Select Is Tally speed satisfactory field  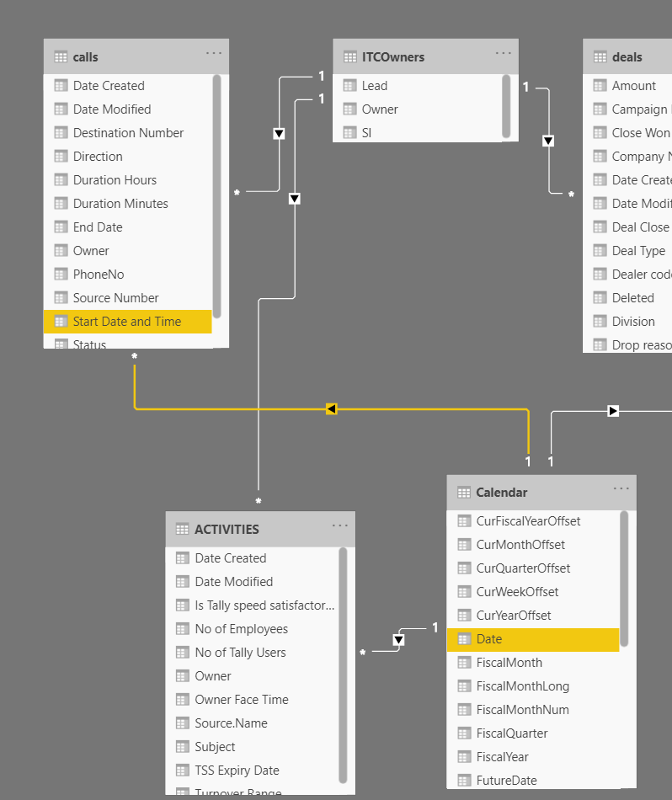pyautogui.click(x=252, y=605)
